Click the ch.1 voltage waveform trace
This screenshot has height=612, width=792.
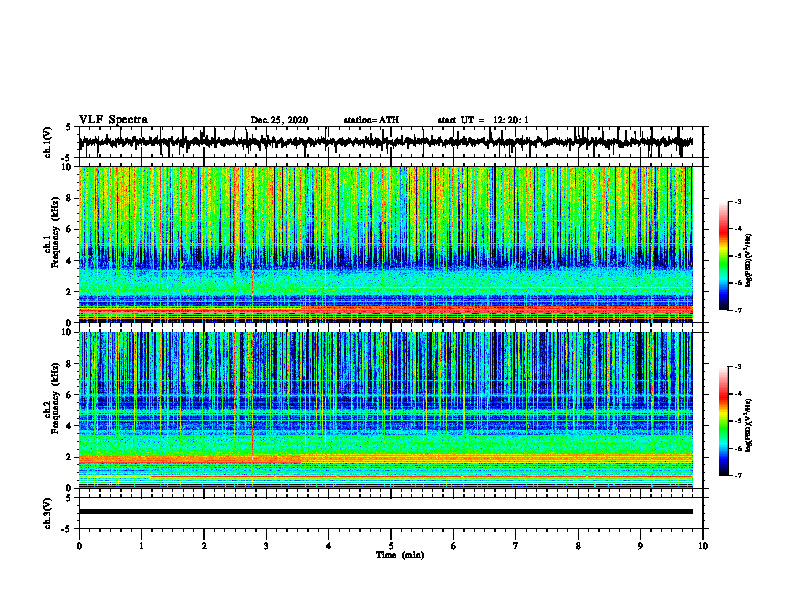385,142
